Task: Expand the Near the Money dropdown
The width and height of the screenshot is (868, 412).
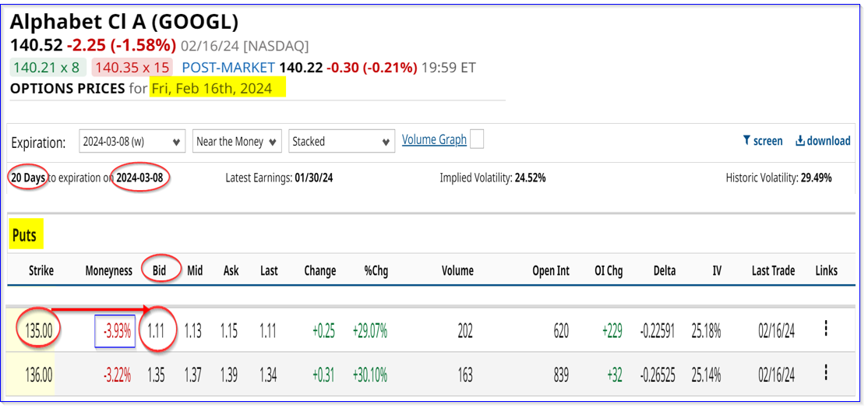Action: (237, 141)
